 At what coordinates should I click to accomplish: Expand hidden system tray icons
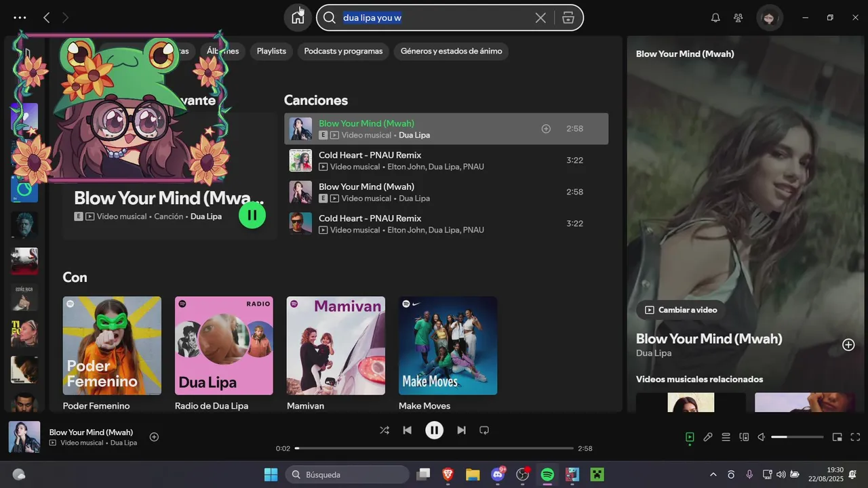tap(713, 474)
